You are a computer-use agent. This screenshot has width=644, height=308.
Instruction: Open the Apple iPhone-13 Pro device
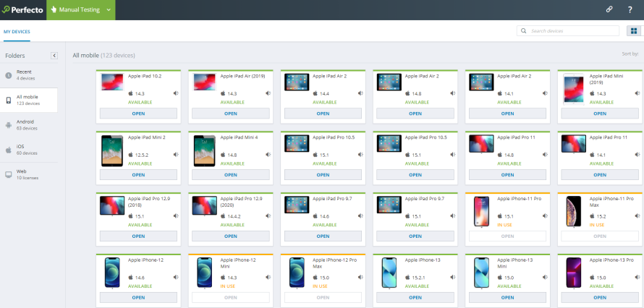(600, 297)
